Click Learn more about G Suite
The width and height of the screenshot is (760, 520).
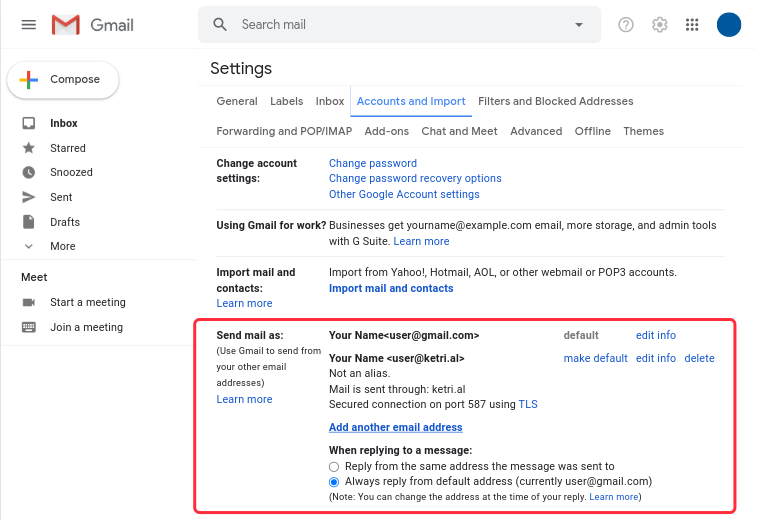click(x=421, y=241)
